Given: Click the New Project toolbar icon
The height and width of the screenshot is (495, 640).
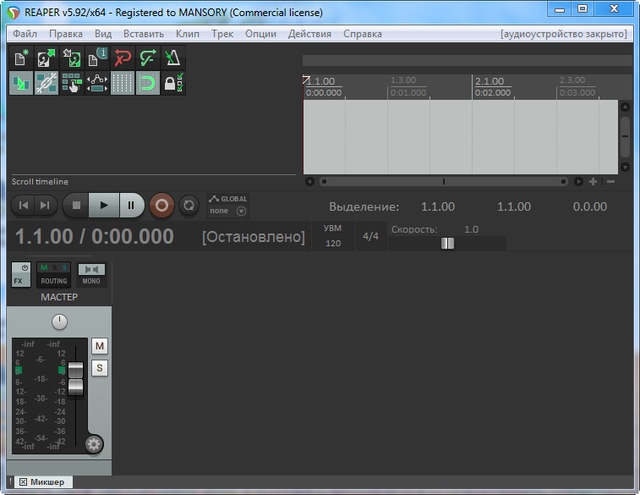Looking at the screenshot, I should pyautogui.click(x=22, y=59).
